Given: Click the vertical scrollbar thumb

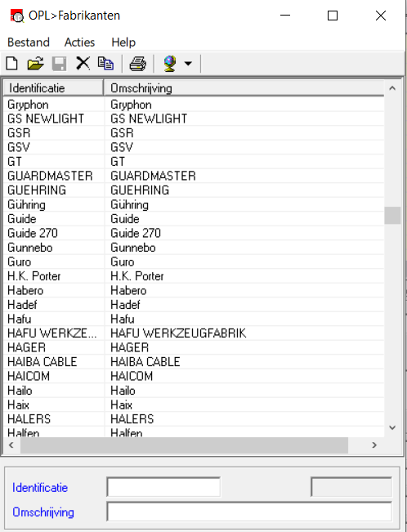Looking at the screenshot, I should [392, 216].
